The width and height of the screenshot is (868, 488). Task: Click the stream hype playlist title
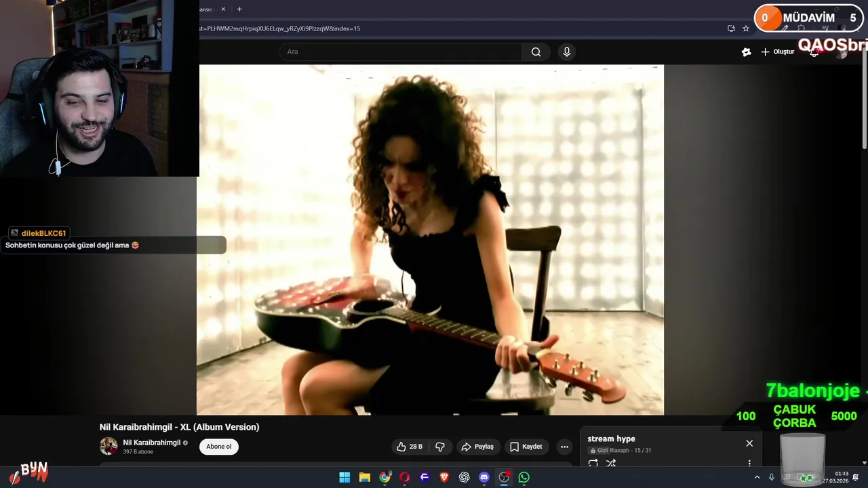(611, 439)
